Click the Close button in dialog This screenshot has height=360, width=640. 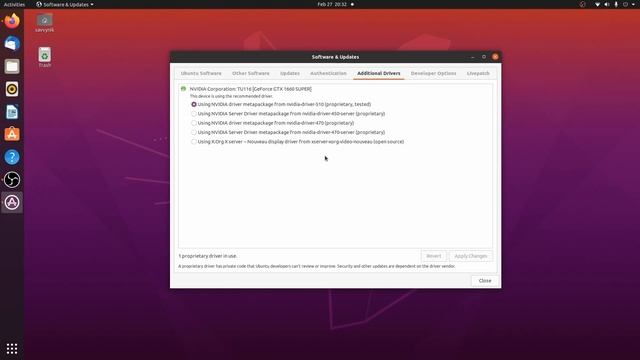[x=485, y=281]
